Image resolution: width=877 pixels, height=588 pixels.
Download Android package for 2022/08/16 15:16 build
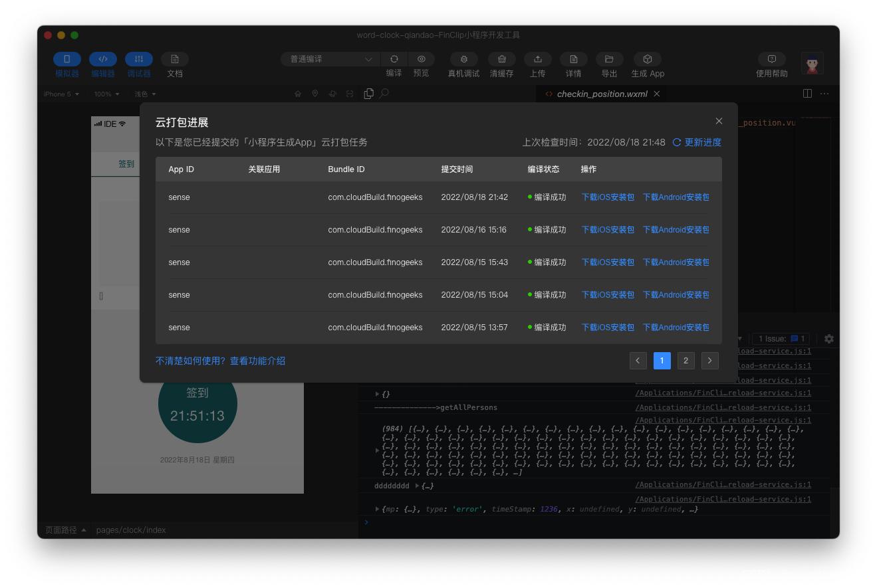tap(676, 230)
